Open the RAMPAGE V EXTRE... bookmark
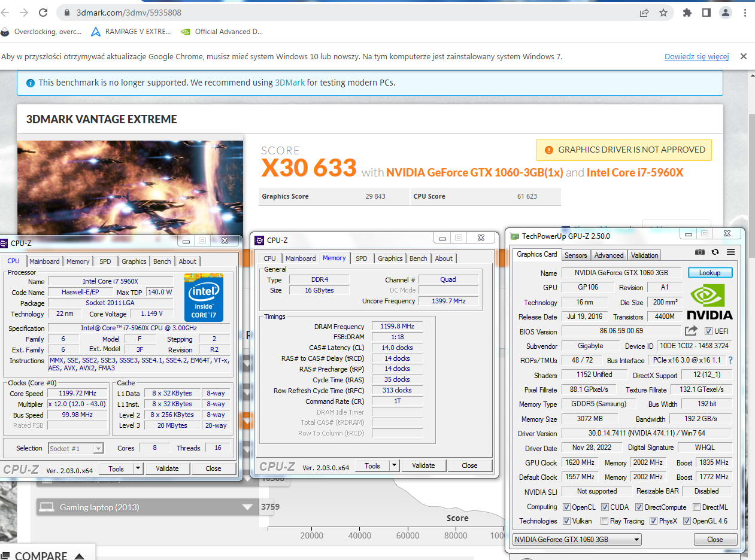 click(x=131, y=32)
